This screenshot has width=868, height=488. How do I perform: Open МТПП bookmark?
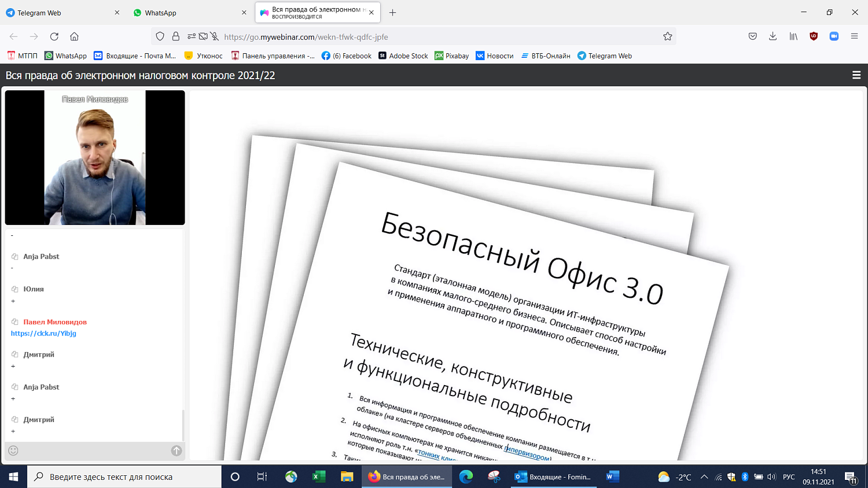click(23, 56)
